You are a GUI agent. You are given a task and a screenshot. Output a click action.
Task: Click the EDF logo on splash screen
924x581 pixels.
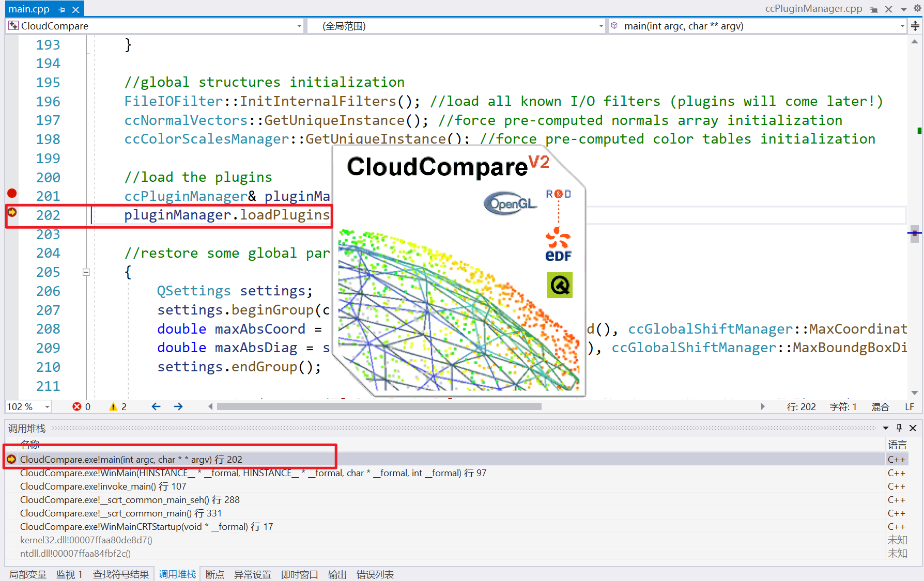(558, 244)
